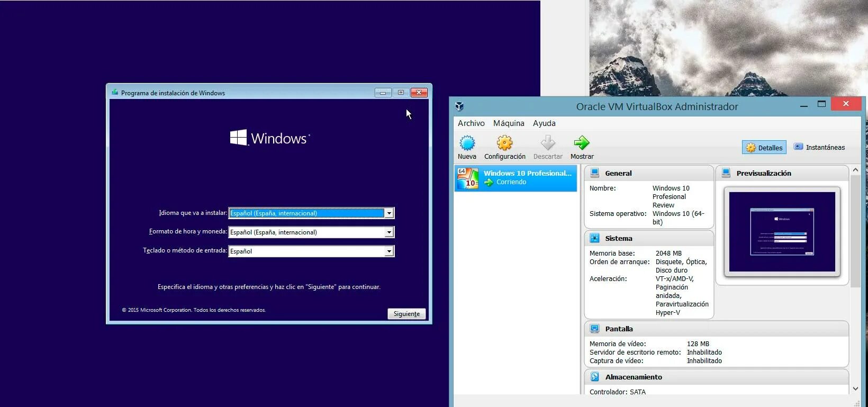Screen dimensions: 868x407
Task: Minimize the Windows setup dialog
Action: 383,93
